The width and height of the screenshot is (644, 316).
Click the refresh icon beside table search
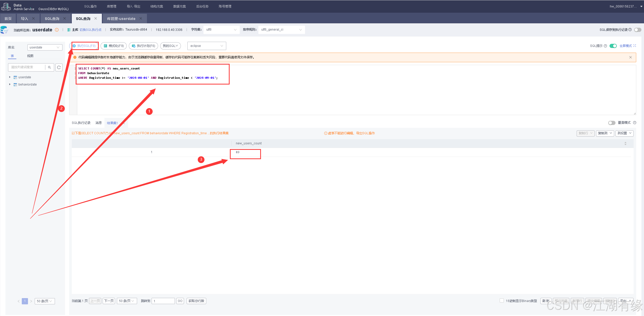[x=59, y=67]
